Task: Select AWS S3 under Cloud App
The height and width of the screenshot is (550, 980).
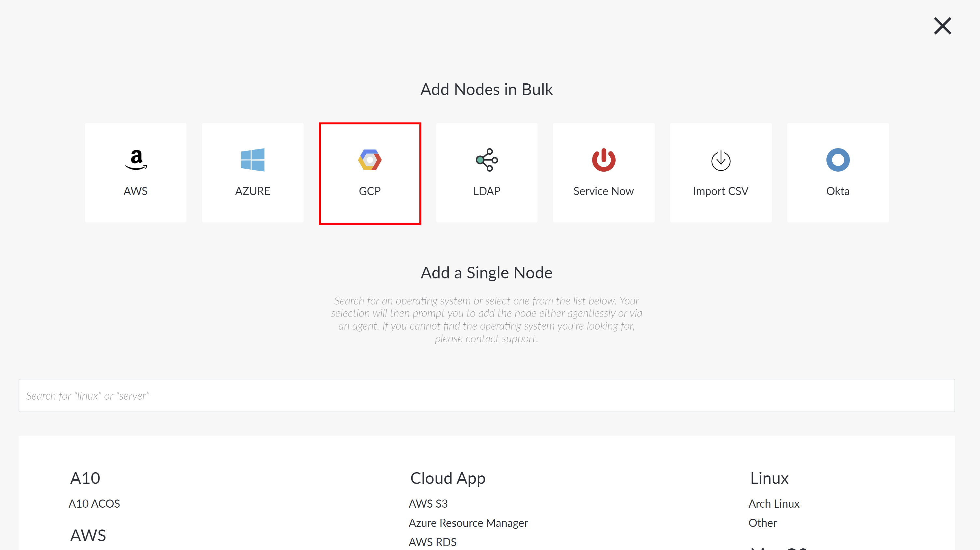Action: tap(428, 503)
